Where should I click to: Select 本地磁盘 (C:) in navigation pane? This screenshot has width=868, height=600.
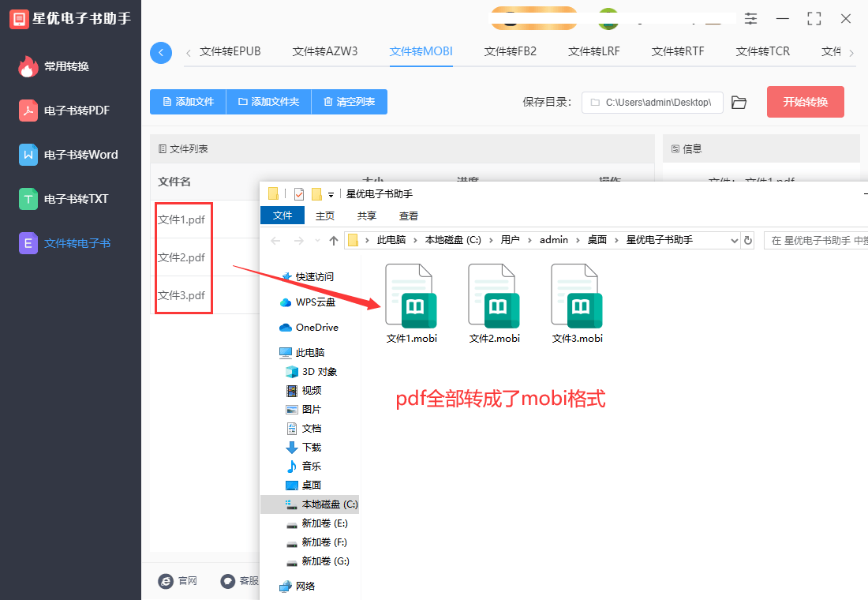tap(322, 504)
